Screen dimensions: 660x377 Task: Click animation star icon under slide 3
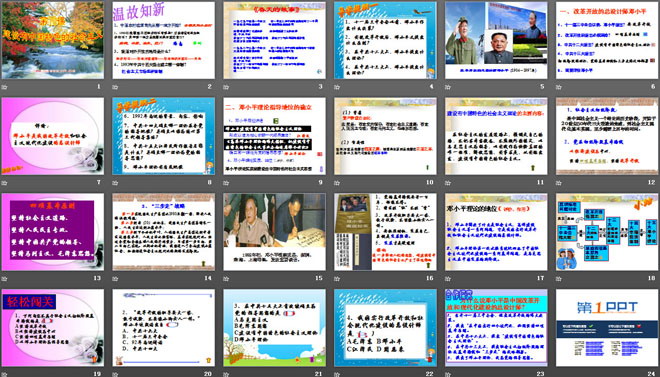point(226,87)
